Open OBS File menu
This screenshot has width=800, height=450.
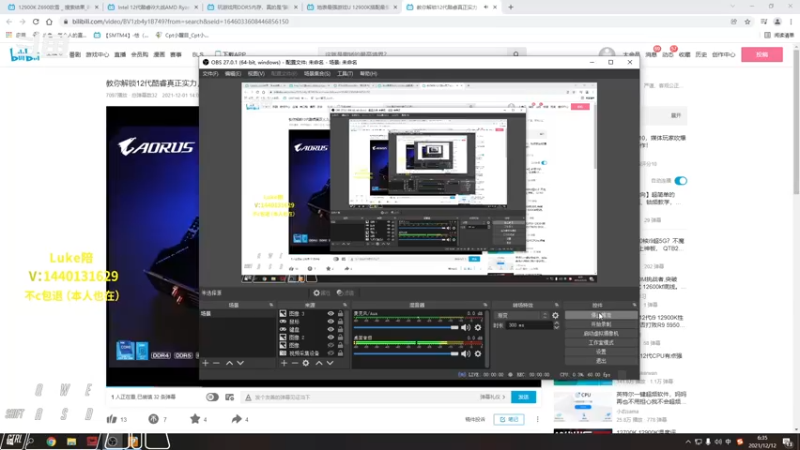(x=210, y=73)
